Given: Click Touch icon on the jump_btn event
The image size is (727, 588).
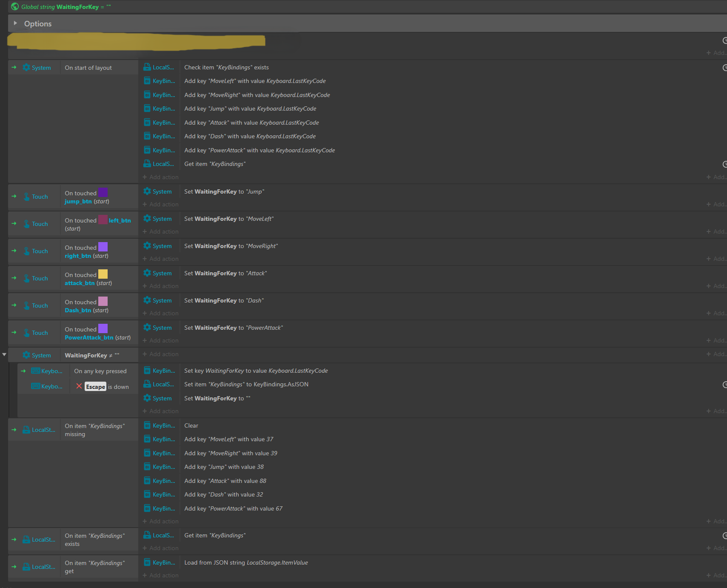Looking at the screenshot, I should click(26, 197).
